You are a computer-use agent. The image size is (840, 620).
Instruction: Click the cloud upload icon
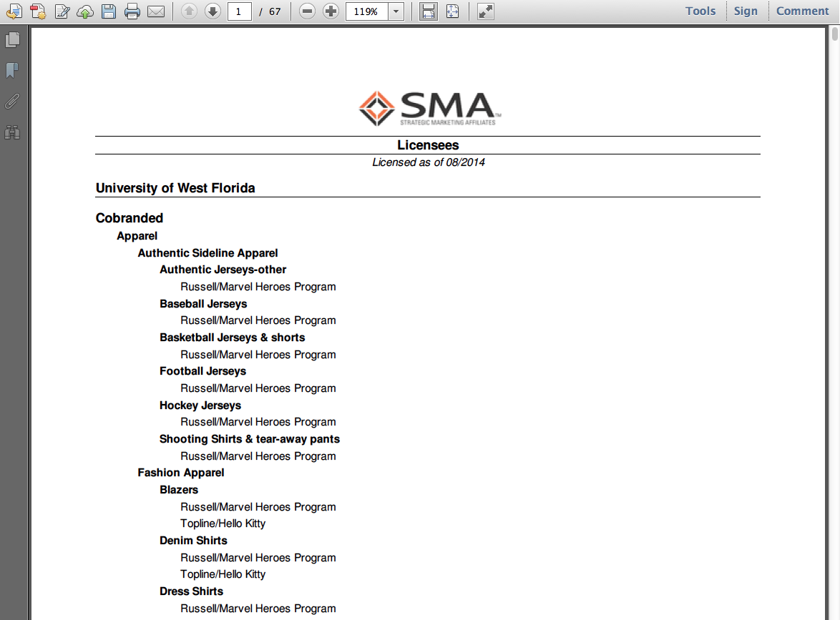(x=85, y=11)
